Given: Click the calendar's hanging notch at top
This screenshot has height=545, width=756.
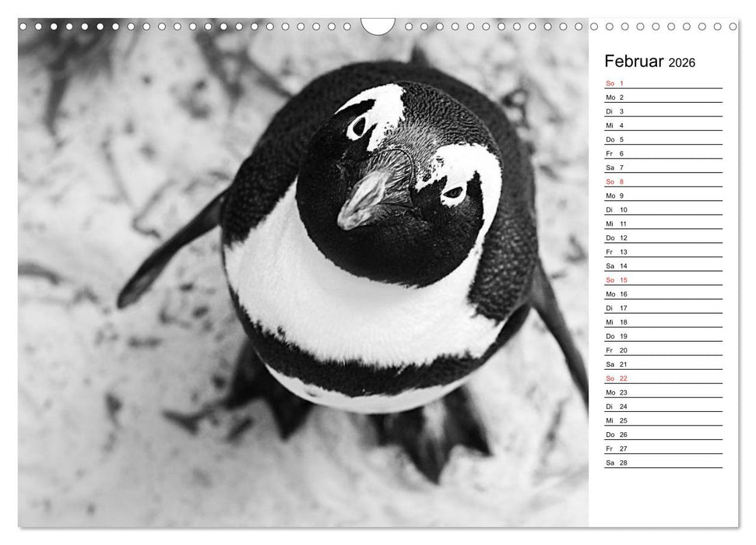Looking at the screenshot, I should click(378, 26).
